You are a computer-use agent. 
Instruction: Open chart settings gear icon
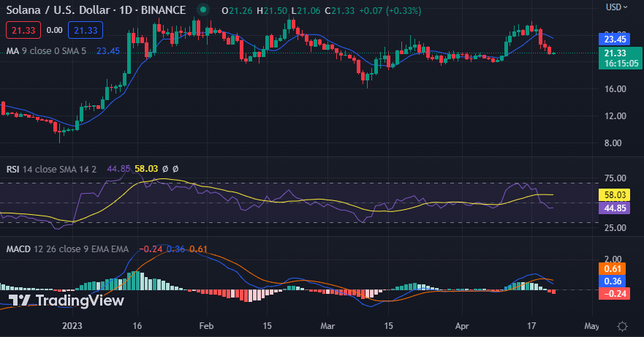pos(622,326)
